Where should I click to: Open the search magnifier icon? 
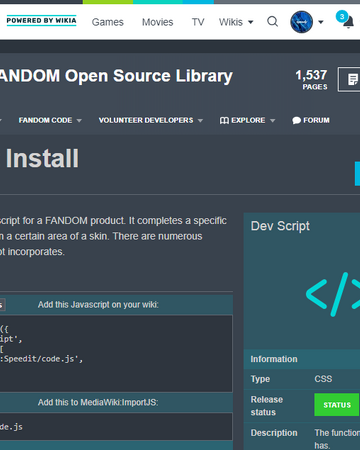pos(272,22)
